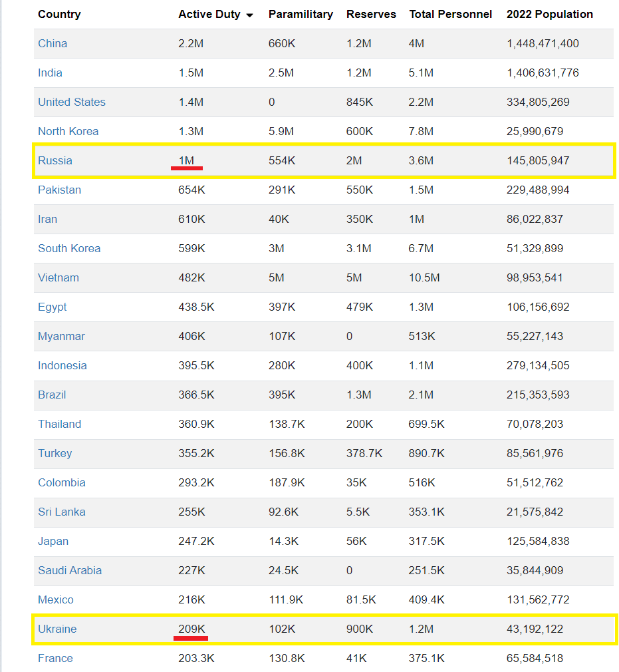The height and width of the screenshot is (672, 619).
Task: Open the Sri Lanka link
Action: (x=62, y=512)
